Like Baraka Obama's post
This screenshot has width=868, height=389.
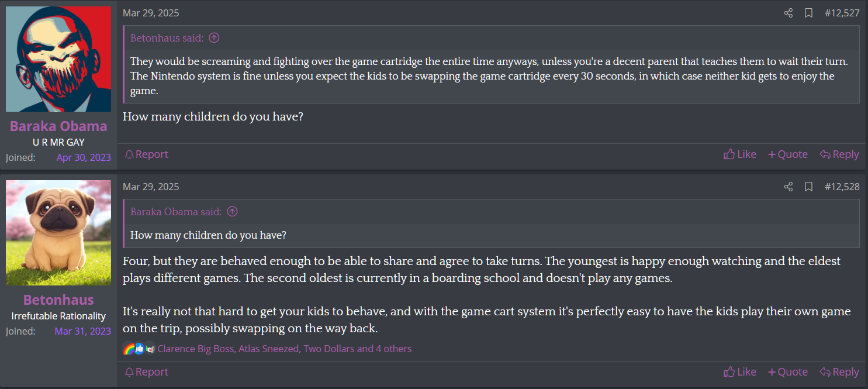point(740,154)
